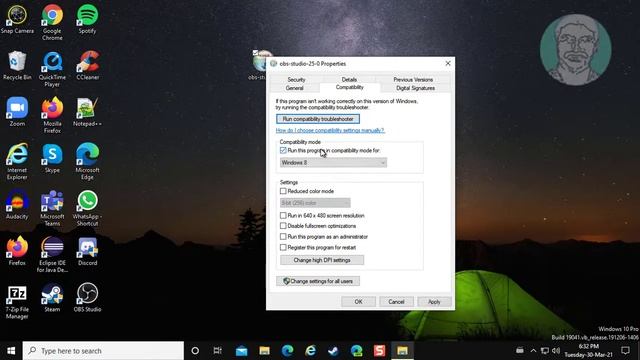Viewport: 640px width, 360px height.
Task: Open Snap Camera desktop icon
Action: pos(17,19)
